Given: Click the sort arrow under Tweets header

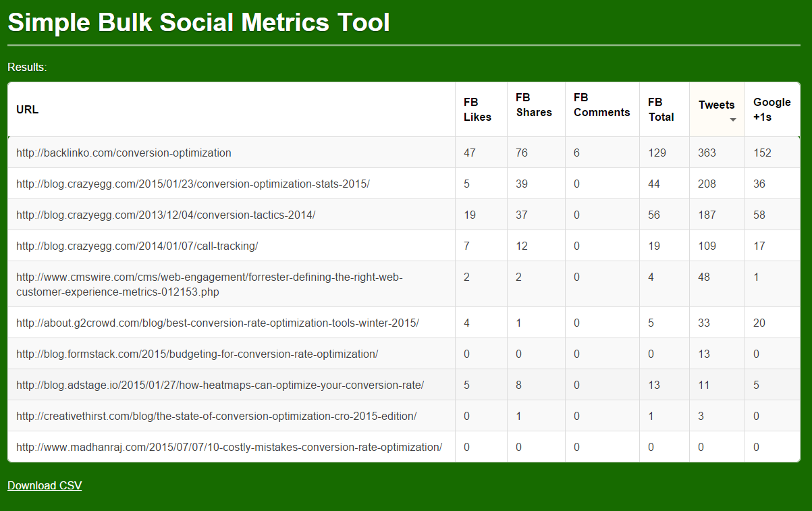Looking at the screenshot, I should pos(733,120).
